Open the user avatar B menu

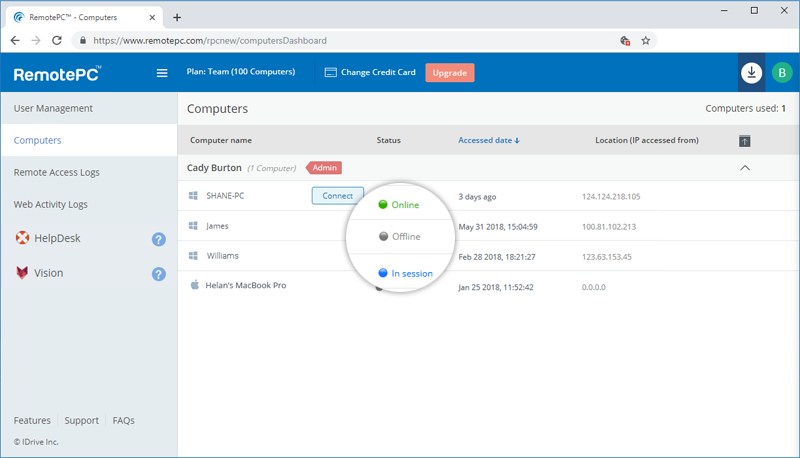point(782,73)
